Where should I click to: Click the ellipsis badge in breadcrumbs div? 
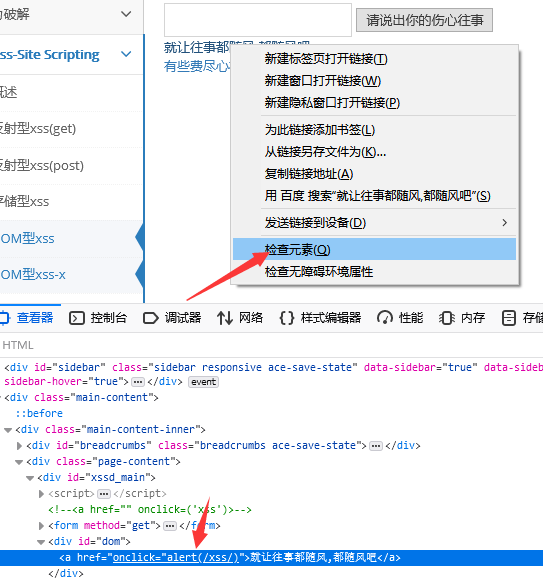376,446
